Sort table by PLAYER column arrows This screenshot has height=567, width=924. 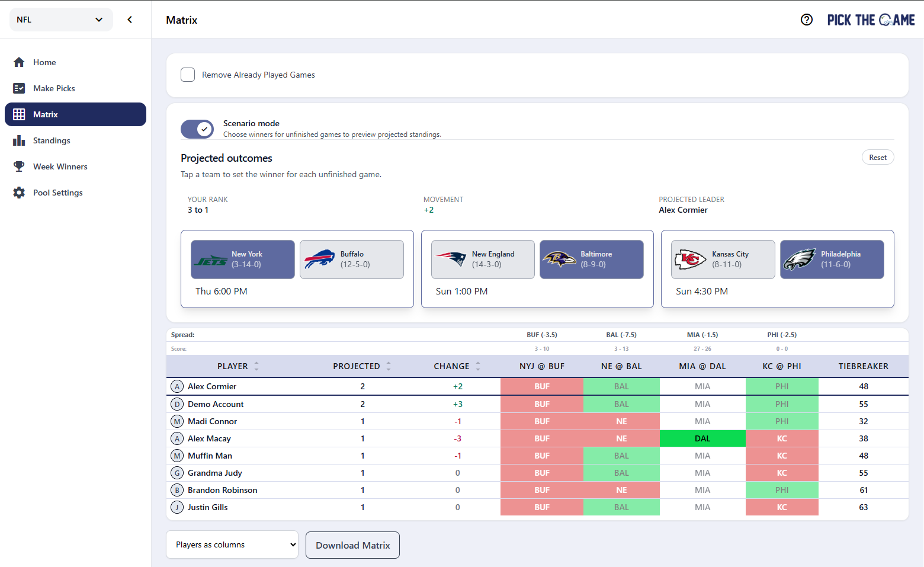point(256,366)
